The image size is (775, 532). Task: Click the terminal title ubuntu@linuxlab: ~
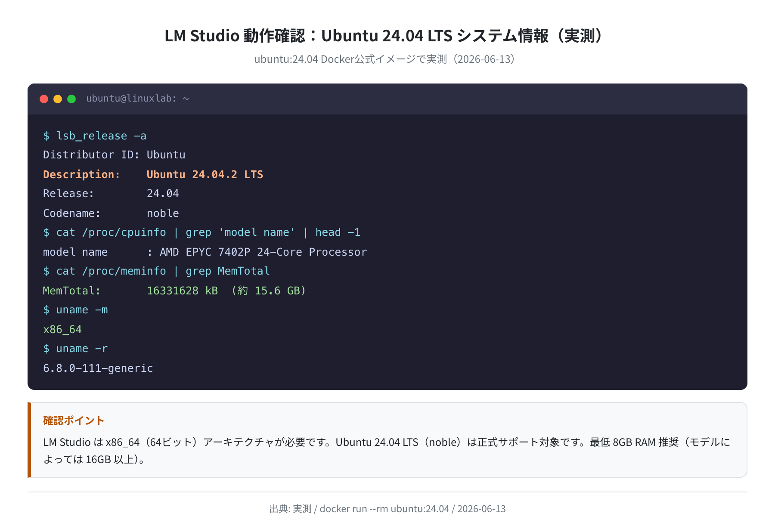pos(137,99)
